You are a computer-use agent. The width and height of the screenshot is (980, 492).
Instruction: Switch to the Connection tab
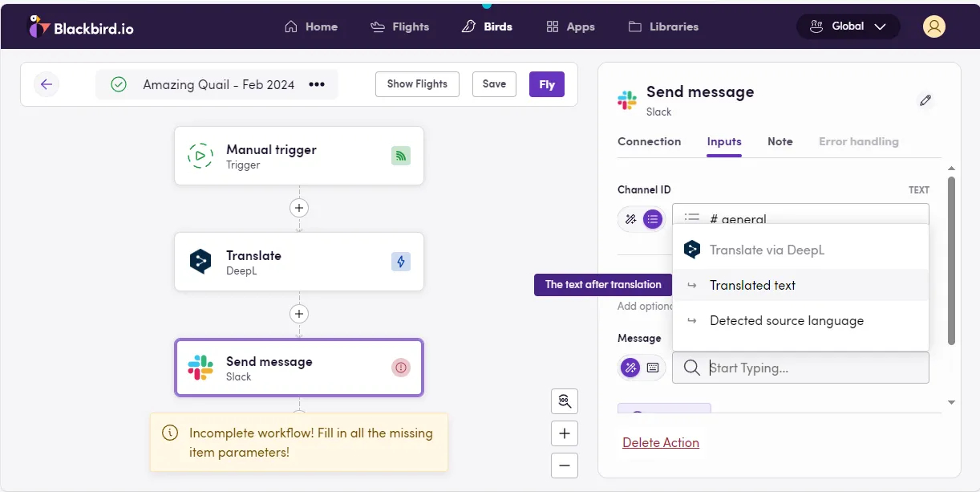pos(649,141)
